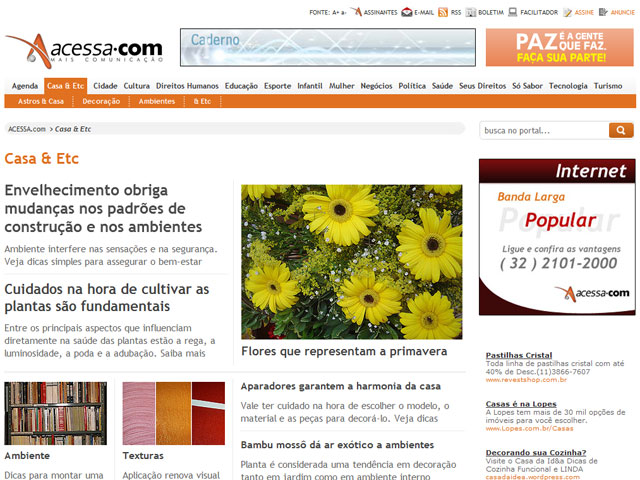This screenshot has height=480, width=640.
Task: Open the yellow flowers photo
Action: coord(351,261)
